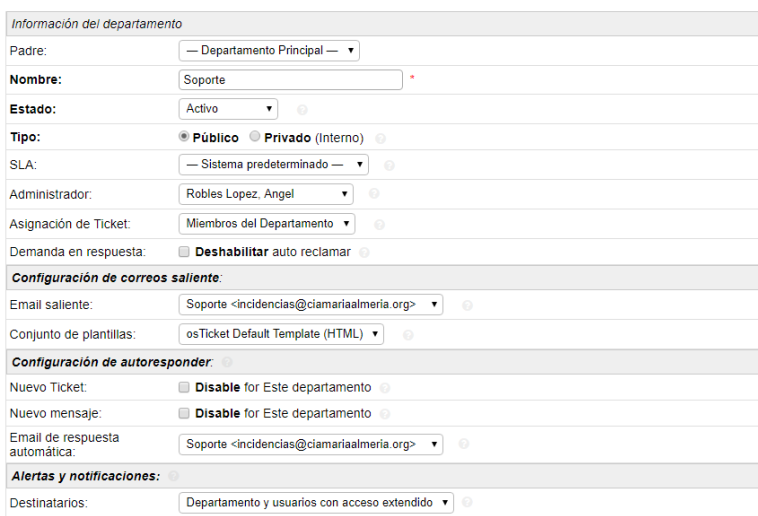Image resolution: width=758 pixels, height=516 pixels.
Task: Open the Administrador dropdown with Robles Lopez
Action: click(266, 194)
